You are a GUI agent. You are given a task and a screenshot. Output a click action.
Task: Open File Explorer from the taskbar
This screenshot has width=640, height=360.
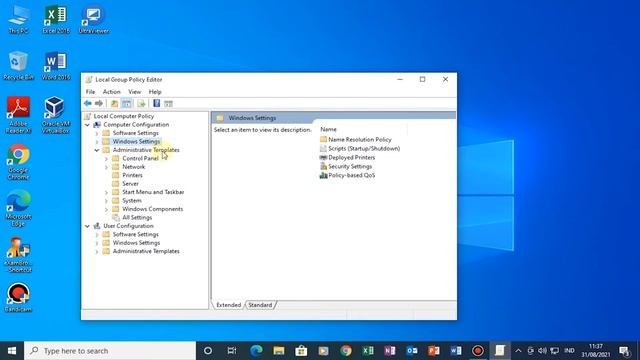279,351
